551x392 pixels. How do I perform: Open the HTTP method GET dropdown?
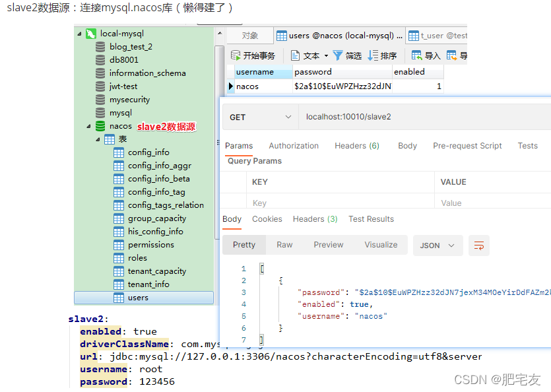tap(261, 117)
